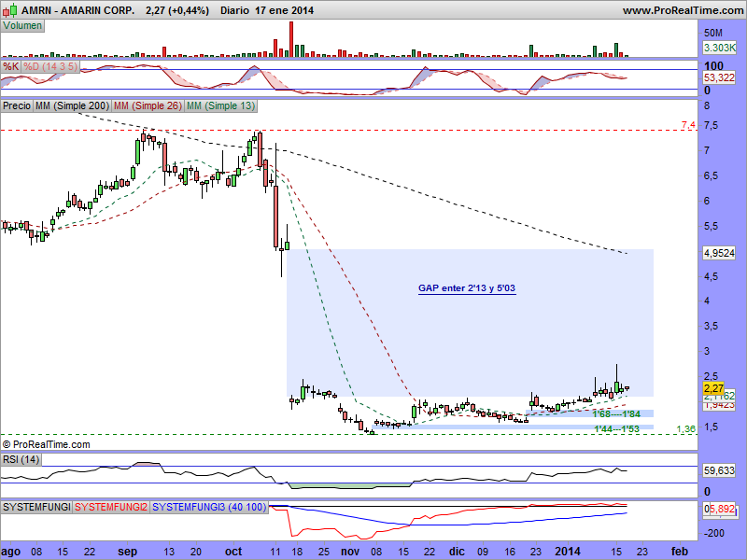Click the 3.303K volume value
Image resolution: width=747 pixels, height=560 pixels.
coord(719,48)
